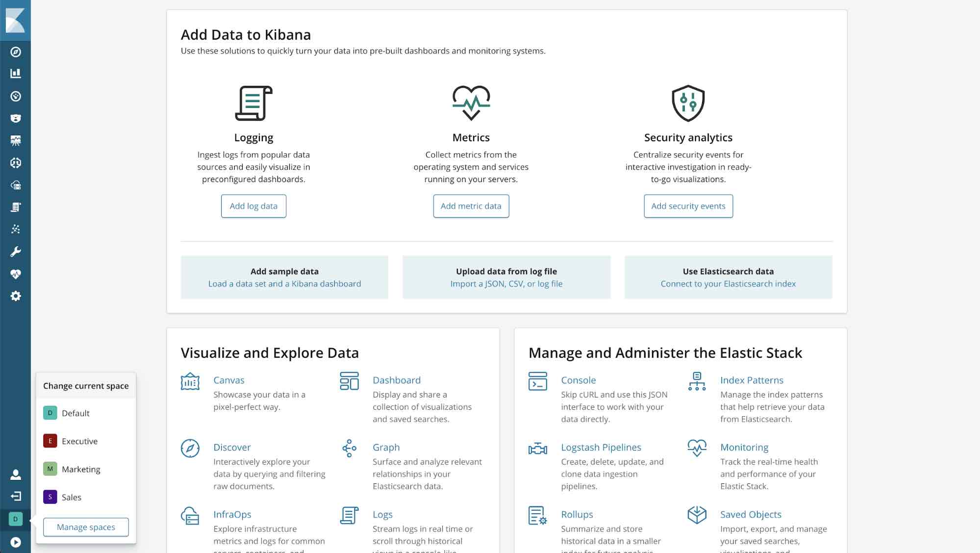
Task: Open Logs sidebar icon
Action: 16,207
